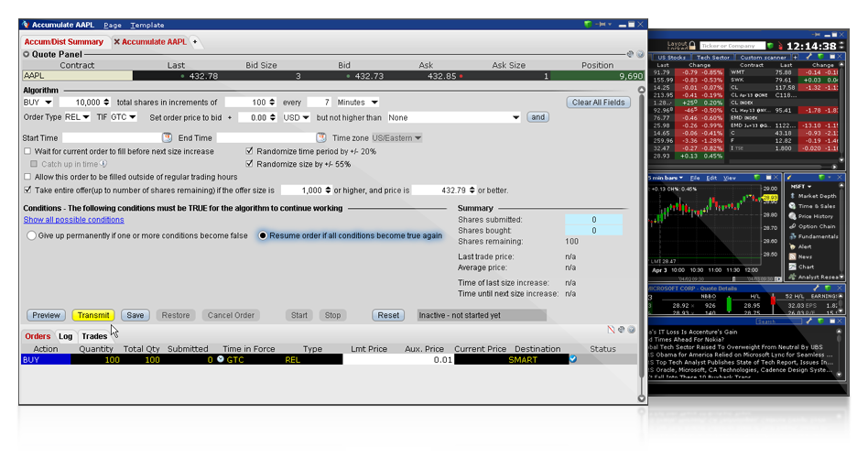
Task: Open the BUY action dropdown
Action: click(x=38, y=103)
